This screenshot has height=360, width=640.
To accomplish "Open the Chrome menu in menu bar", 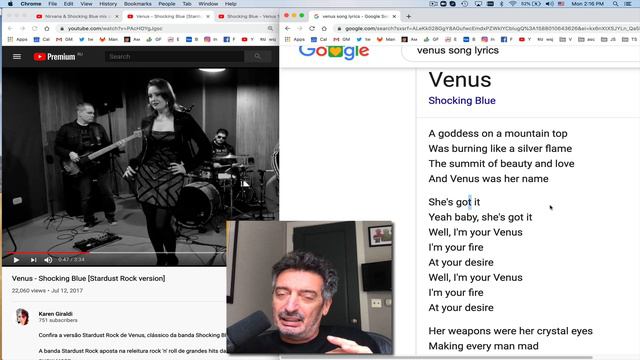I will (x=31, y=4).
